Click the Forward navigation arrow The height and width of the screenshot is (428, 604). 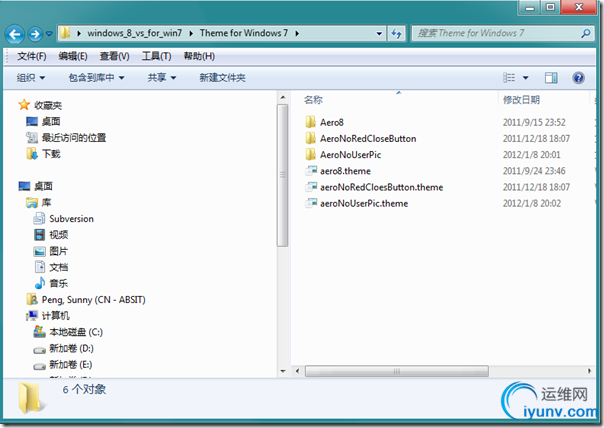click(x=35, y=34)
